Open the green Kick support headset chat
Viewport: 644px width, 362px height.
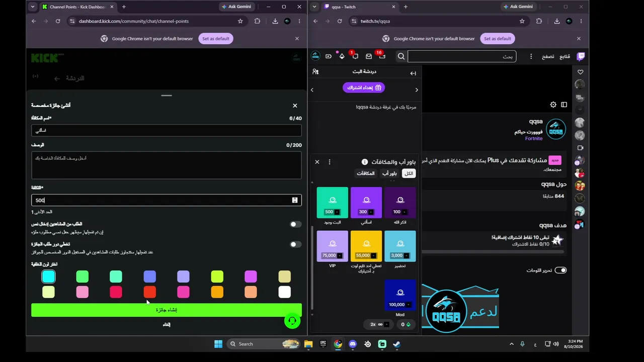coord(292,321)
